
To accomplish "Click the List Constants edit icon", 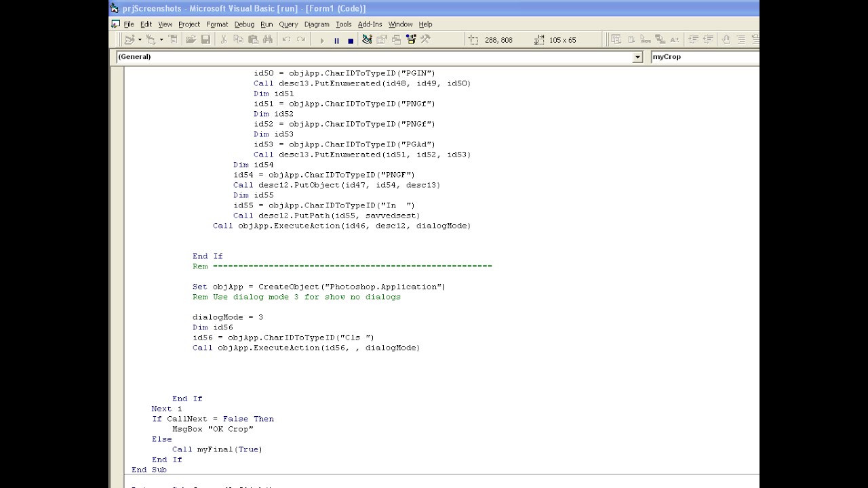I will coord(631,40).
